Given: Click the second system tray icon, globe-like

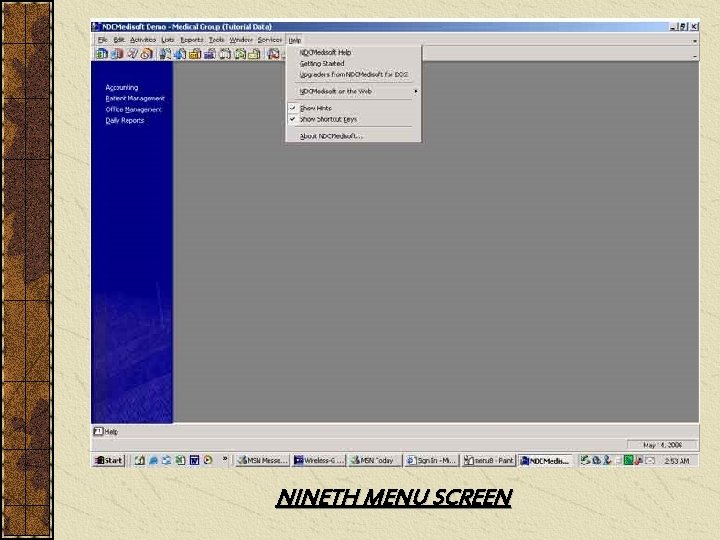Looking at the screenshot, I should coord(596,460).
